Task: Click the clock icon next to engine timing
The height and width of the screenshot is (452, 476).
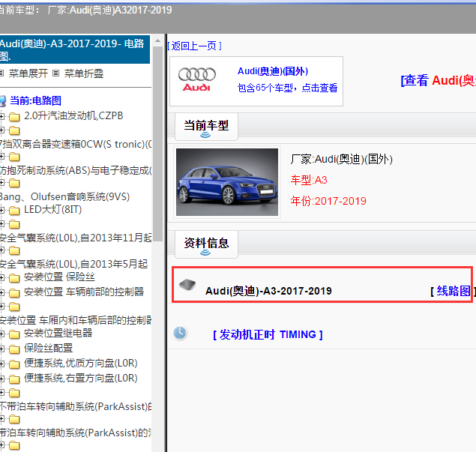Action: point(180,333)
